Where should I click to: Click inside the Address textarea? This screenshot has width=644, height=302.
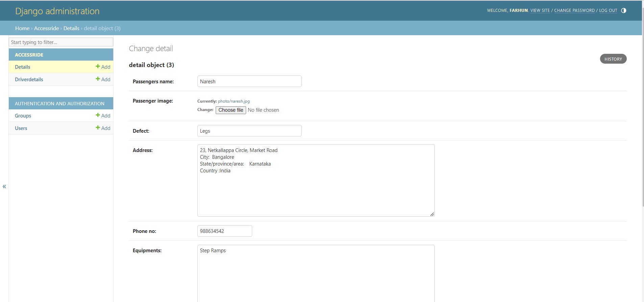(x=316, y=180)
